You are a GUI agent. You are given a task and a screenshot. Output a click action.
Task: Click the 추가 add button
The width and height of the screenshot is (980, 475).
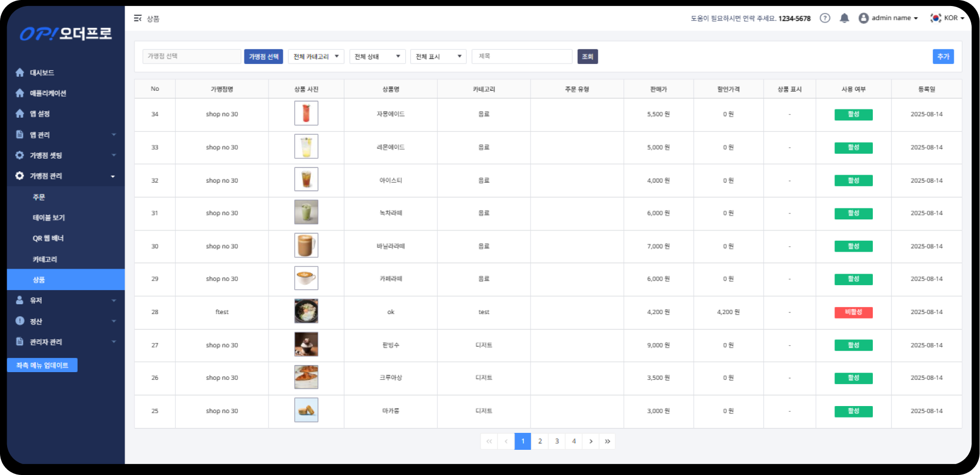click(x=943, y=56)
